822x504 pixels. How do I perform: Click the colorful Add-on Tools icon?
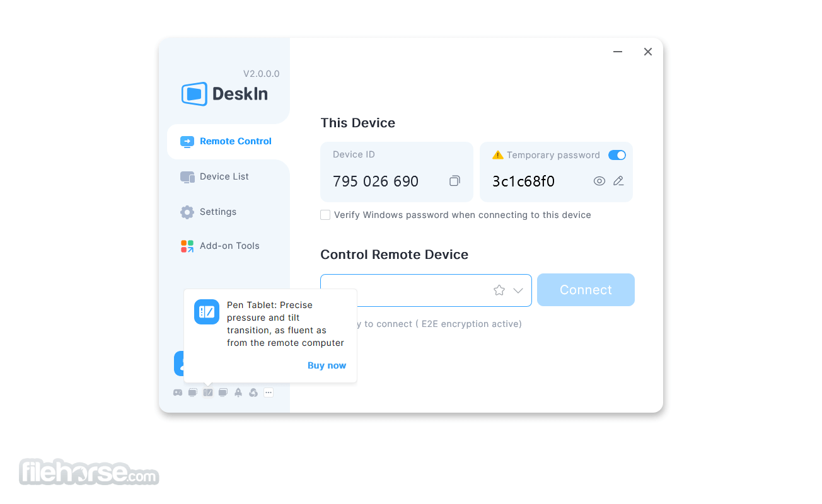pos(187,246)
